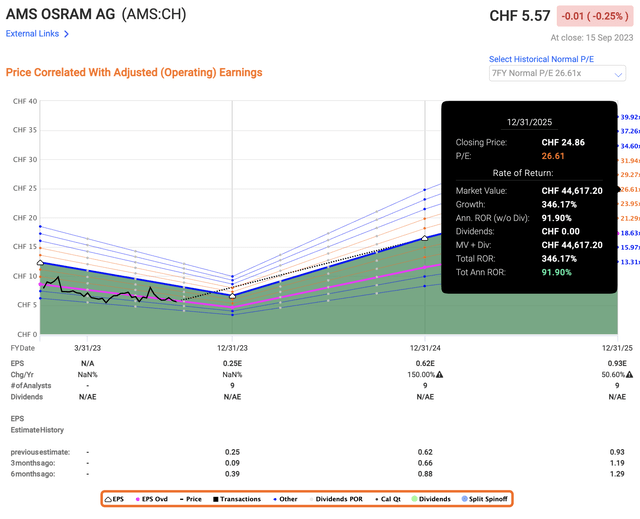Click the CHF 5.57 price value
Screen dimensions: 640x519
click(520, 16)
